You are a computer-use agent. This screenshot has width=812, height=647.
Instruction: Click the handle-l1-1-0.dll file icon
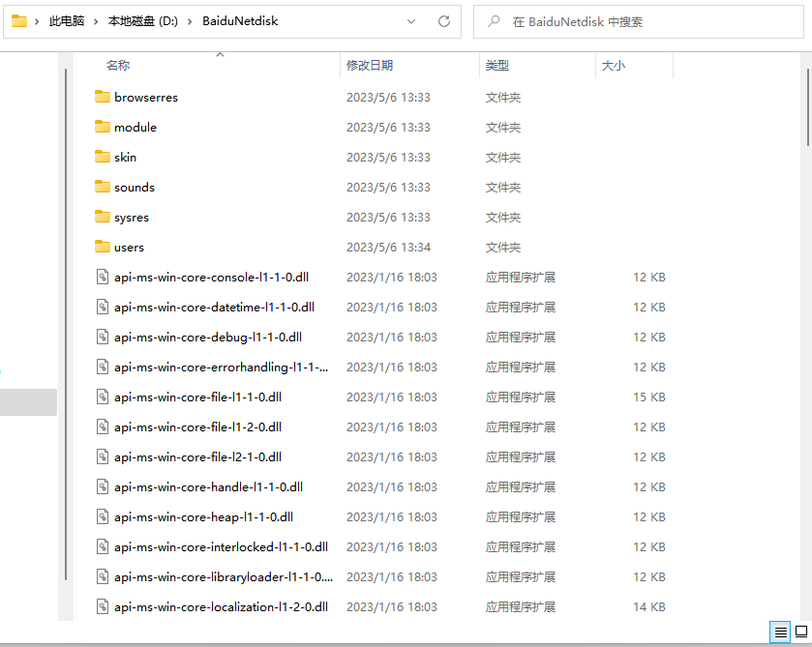pyautogui.click(x=103, y=487)
